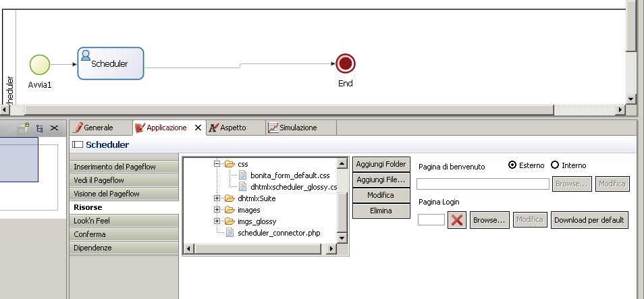Close the Applicazione tab
This screenshot has width=644, height=299.
click(198, 128)
